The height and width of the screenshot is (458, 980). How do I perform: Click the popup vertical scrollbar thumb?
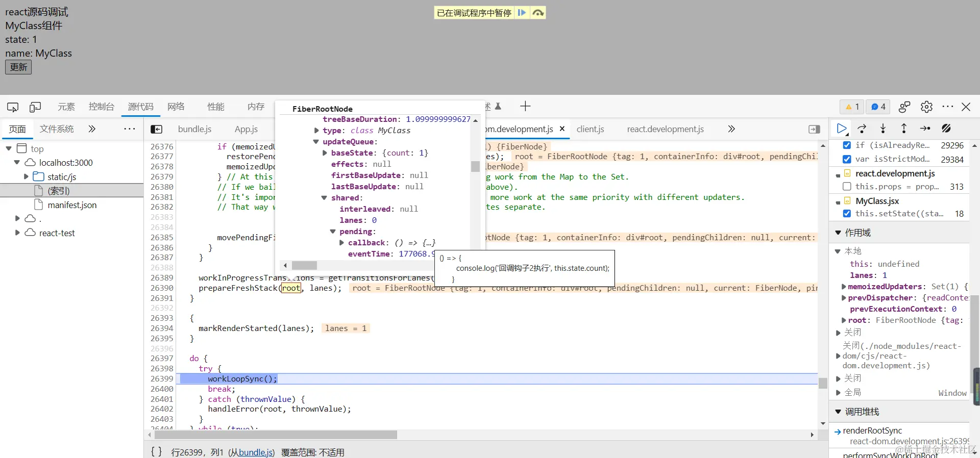click(475, 167)
